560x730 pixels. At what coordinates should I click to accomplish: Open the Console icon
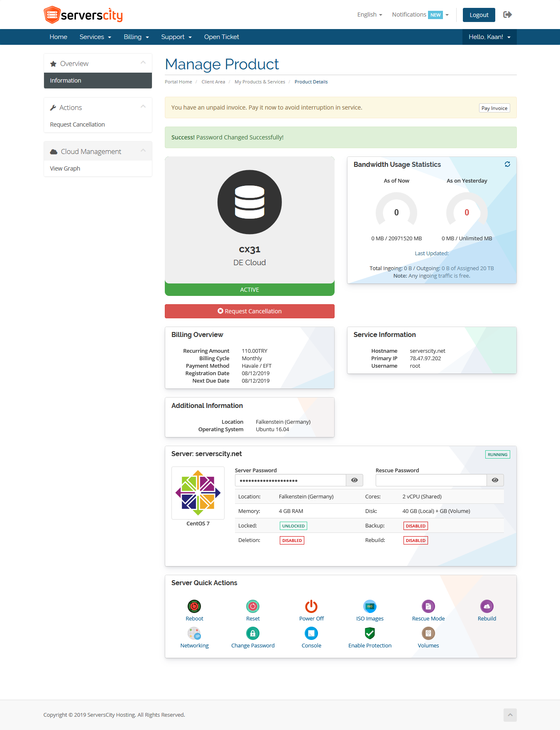click(311, 633)
